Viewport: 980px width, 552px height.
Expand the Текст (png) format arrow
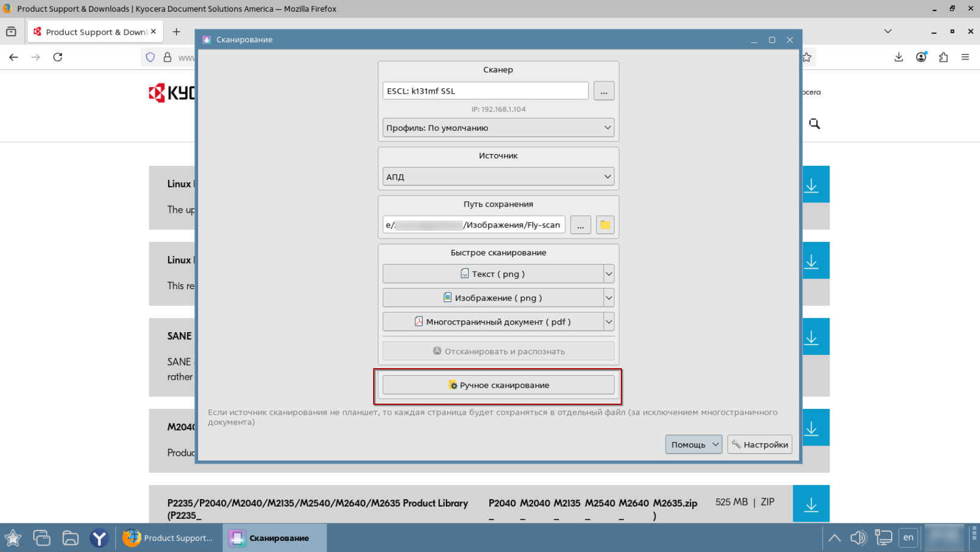(x=609, y=274)
